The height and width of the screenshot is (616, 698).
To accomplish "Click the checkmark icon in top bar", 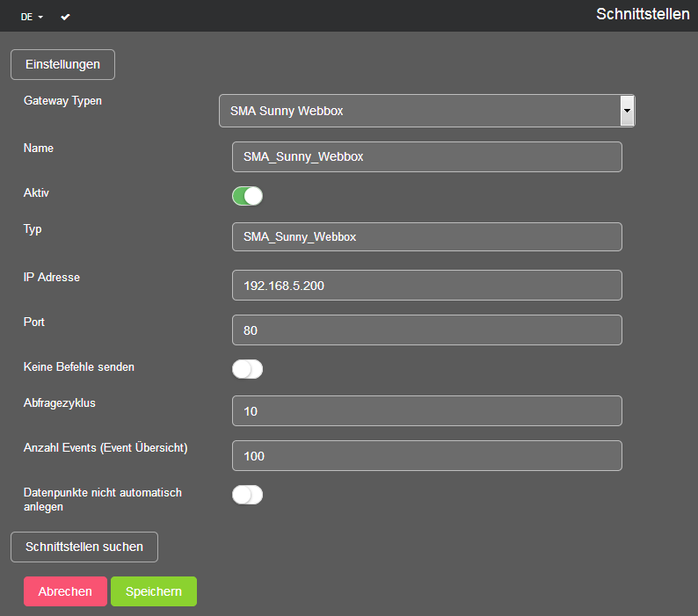I will pyautogui.click(x=65, y=17).
